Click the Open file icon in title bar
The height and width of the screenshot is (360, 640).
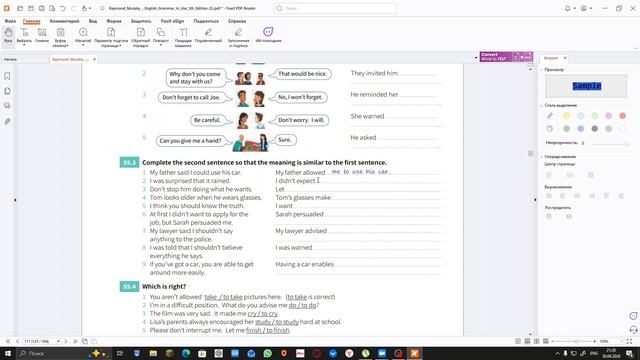tap(20, 8)
